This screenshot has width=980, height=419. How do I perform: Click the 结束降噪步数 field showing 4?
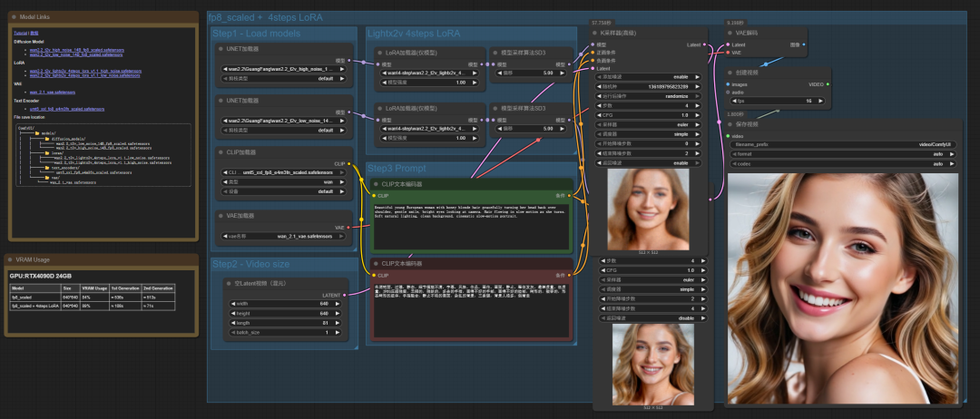pos(653,308)
